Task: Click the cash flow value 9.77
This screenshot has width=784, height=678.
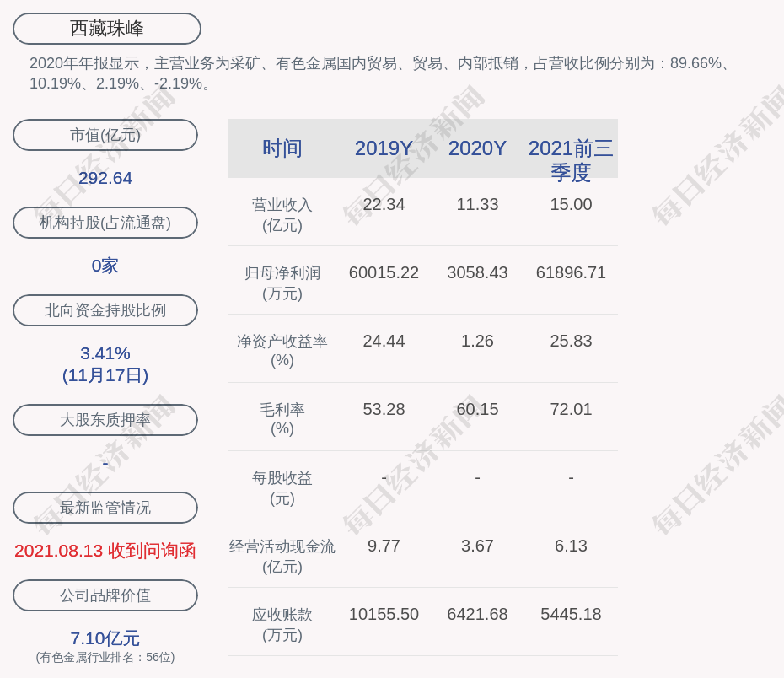Action: [384, 546]
